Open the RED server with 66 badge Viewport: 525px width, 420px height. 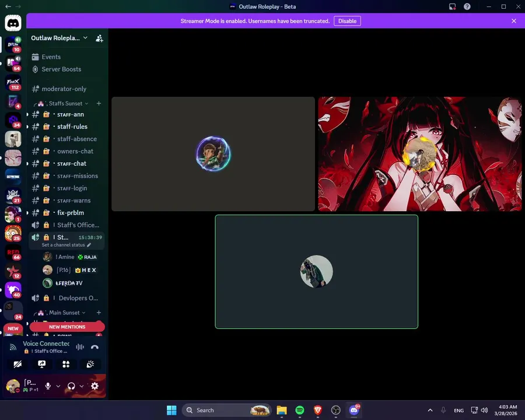tap(13, 253)
